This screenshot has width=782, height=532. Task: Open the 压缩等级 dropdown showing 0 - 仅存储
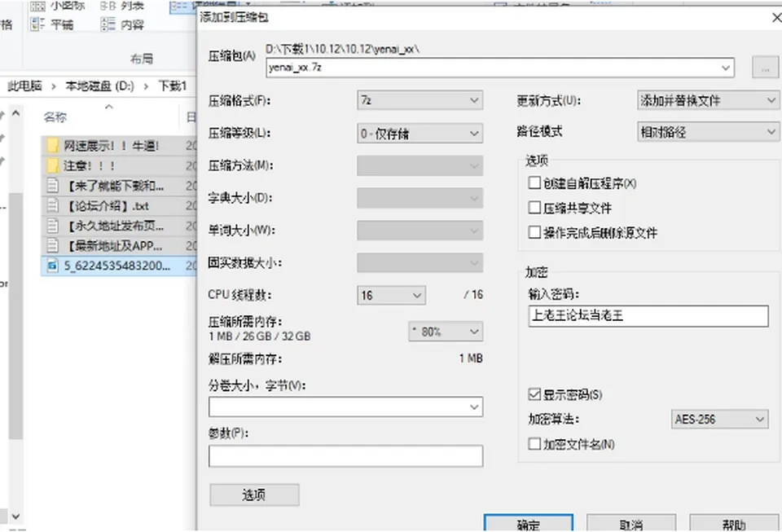coord(420,133)
